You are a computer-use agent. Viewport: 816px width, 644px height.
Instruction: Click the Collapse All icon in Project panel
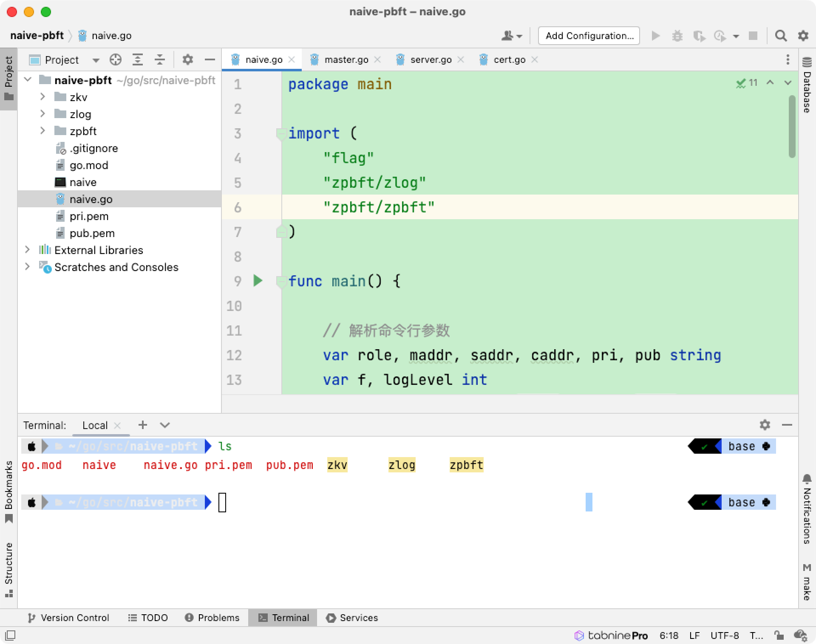(x=159, y=60)
